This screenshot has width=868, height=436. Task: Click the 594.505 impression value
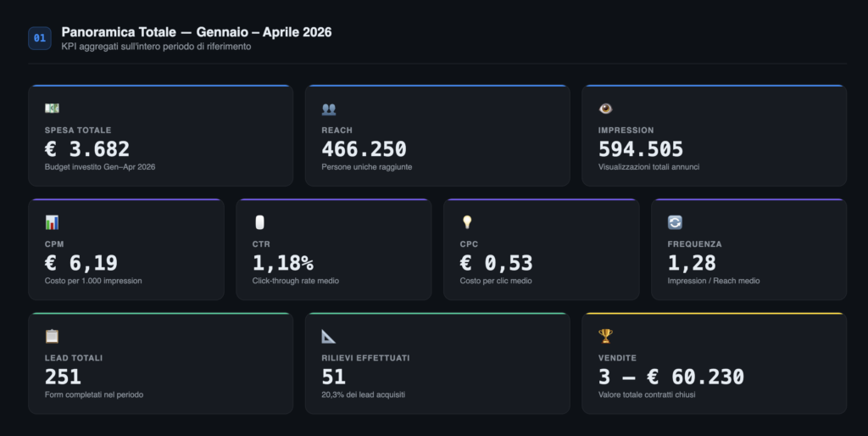641,149
